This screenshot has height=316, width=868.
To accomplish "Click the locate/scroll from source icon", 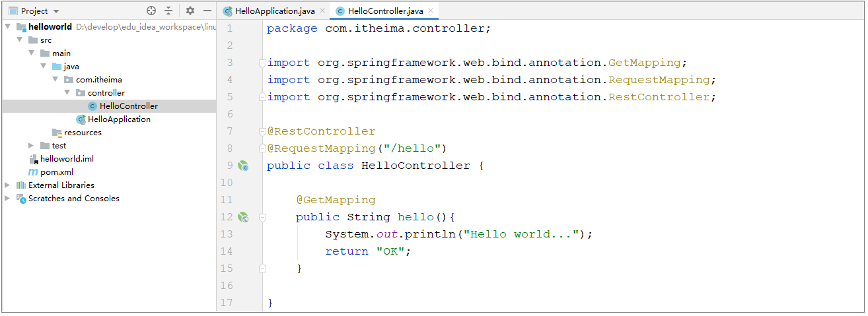I will click(151, 11).
